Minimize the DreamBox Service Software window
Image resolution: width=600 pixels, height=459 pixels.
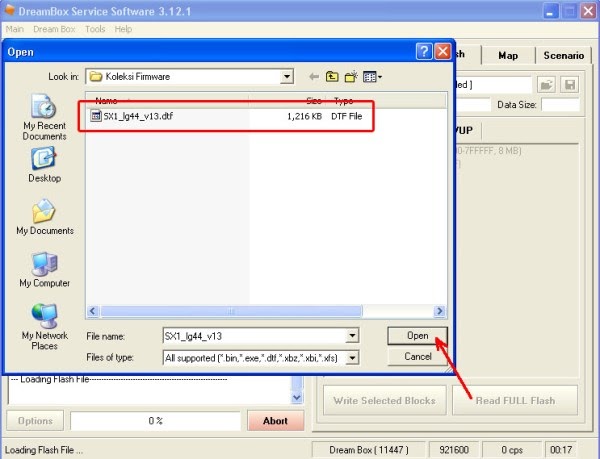(550, 11)
